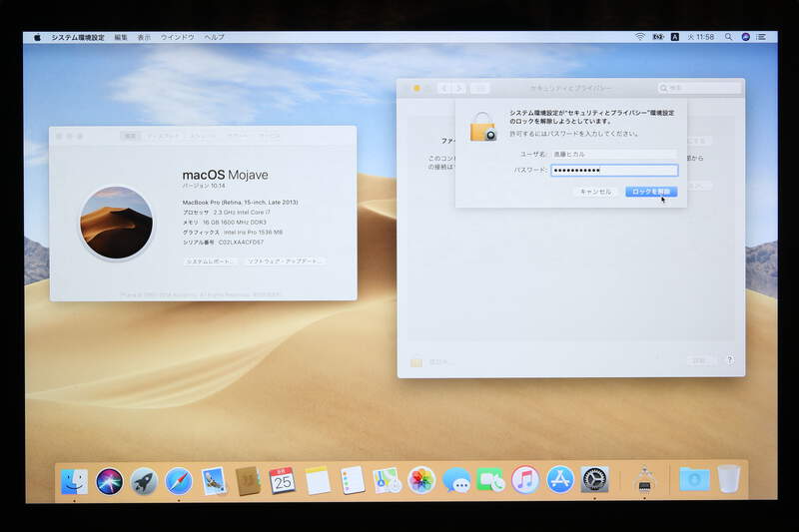The image size is (799, 532).
Task: Open Wi-Fi status in menu bar
Action: point(640,37)
